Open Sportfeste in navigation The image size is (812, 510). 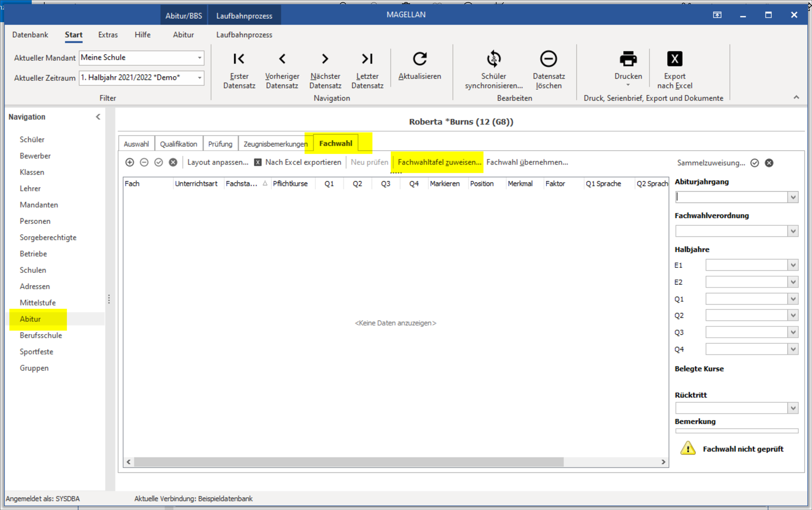click(x=36, y=351)
